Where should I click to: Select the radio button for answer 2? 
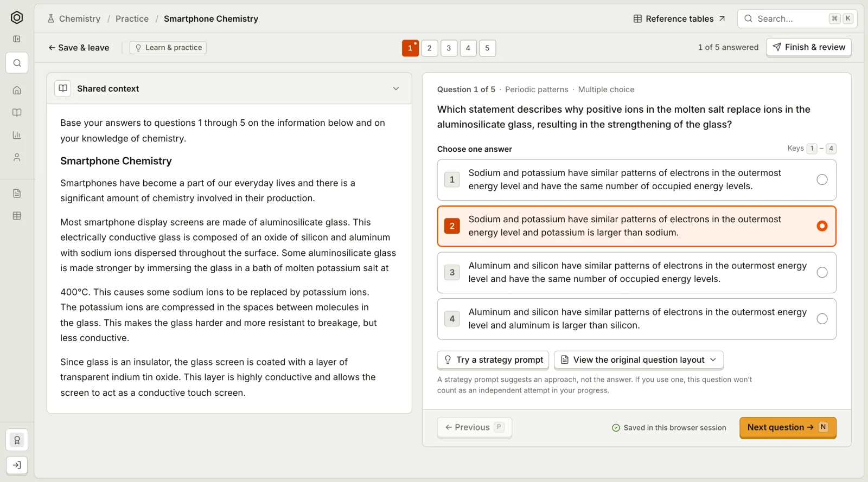click(822, 226)
